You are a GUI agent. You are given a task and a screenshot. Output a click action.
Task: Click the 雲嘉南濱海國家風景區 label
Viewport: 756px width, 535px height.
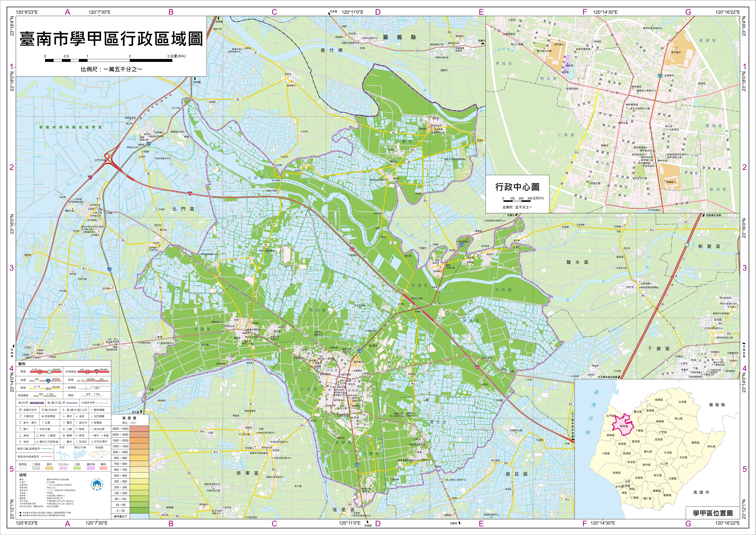click(70, 127)
